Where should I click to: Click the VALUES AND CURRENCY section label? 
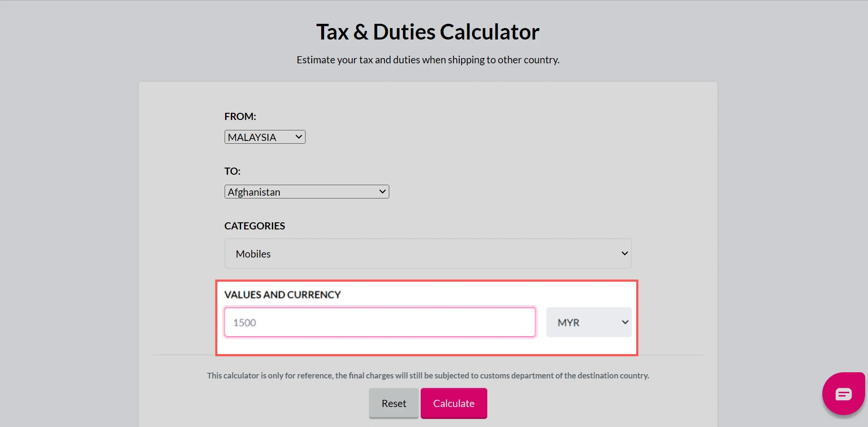283,295
